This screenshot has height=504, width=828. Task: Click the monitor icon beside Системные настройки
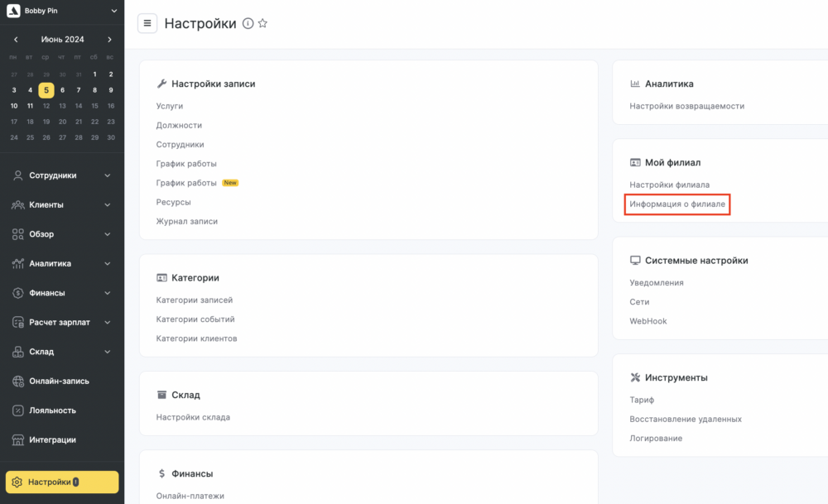(635, 260)
